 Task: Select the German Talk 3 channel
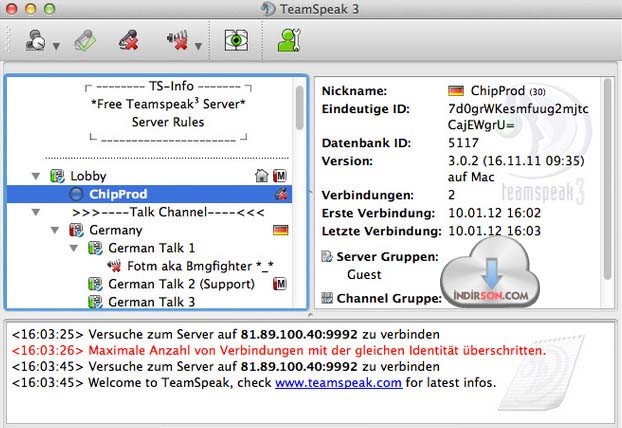(x=152, y=302)
